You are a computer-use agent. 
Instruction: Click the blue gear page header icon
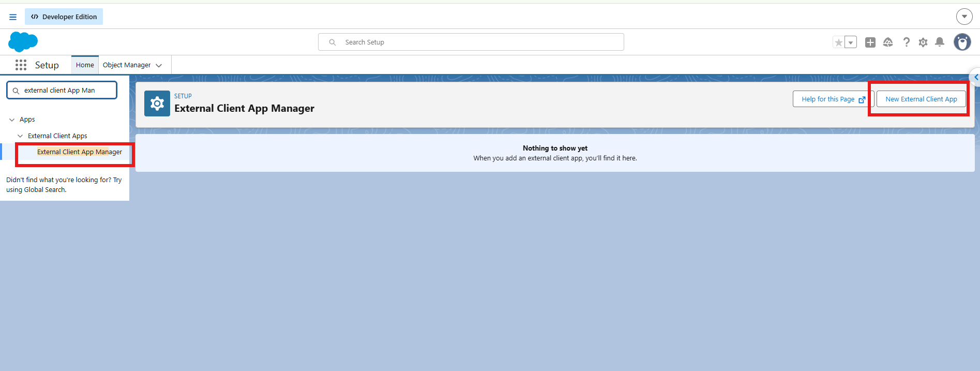pyautogui.click(x=157, y=103)
